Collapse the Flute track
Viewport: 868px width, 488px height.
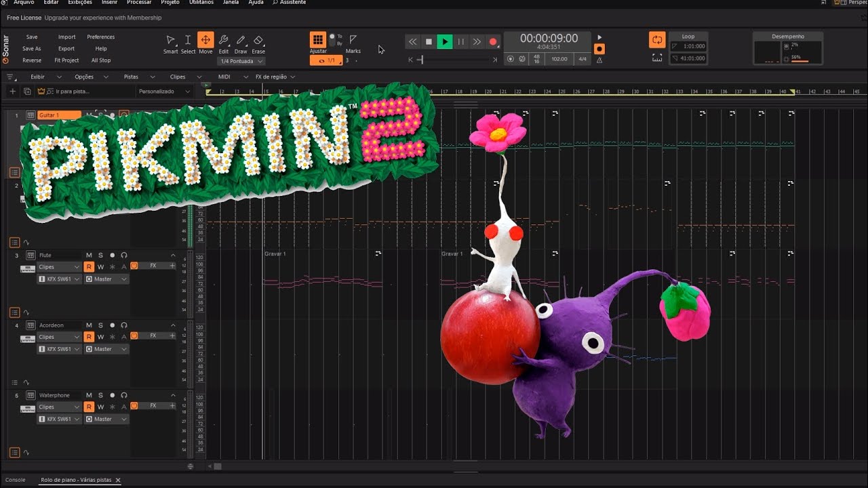click(x=172, y=256)
